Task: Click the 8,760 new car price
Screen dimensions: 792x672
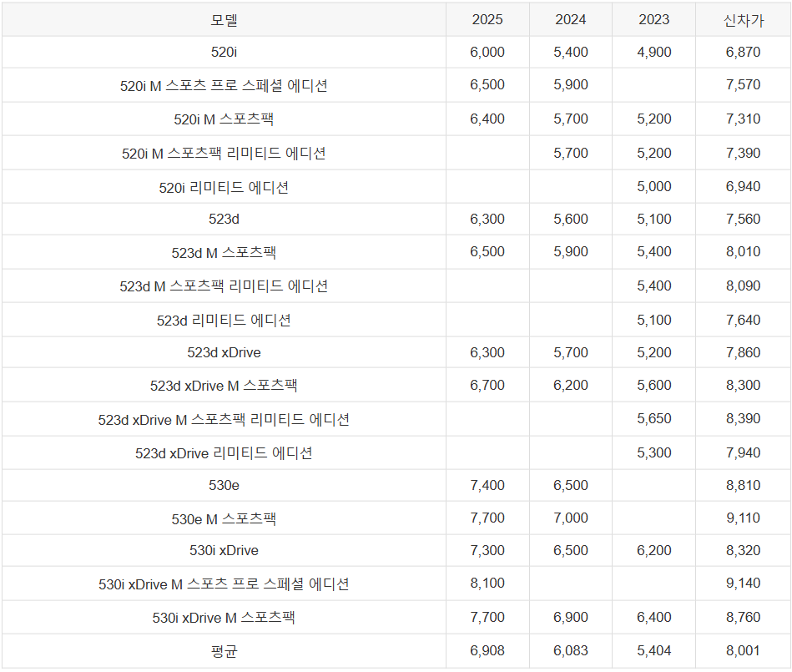Action: (743, 617)
